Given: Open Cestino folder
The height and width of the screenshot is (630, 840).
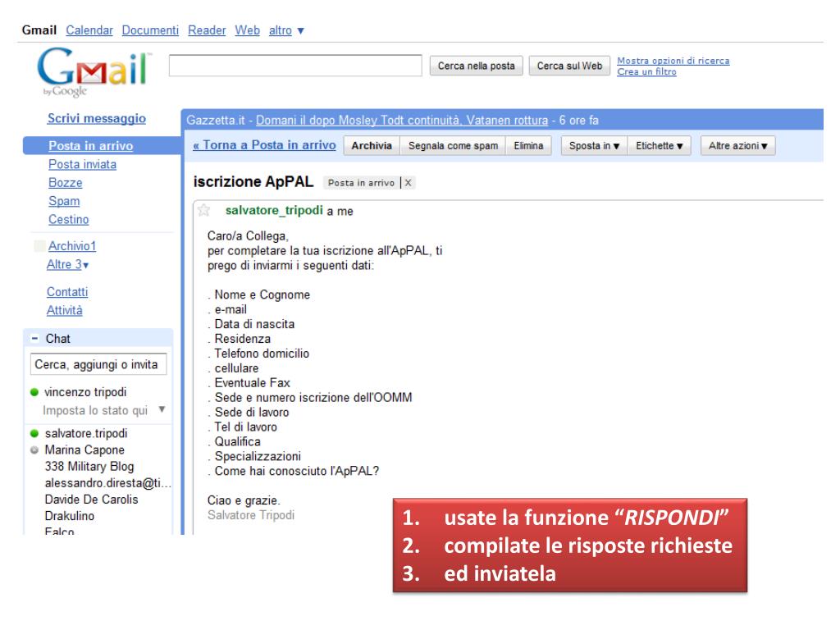Looking at the screenshot, I should tap(69, 220).
